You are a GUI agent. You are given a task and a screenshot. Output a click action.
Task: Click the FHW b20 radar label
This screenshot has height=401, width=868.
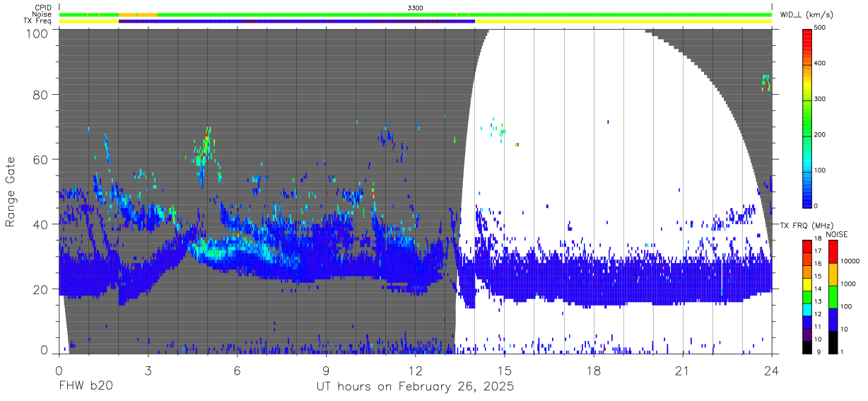[x=86, y=388]
